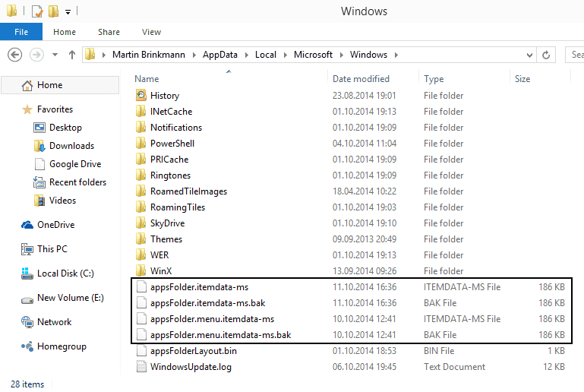Select the RoamingTiles folder icon
The width and height of the screenshot is (584, 392).
140,207
